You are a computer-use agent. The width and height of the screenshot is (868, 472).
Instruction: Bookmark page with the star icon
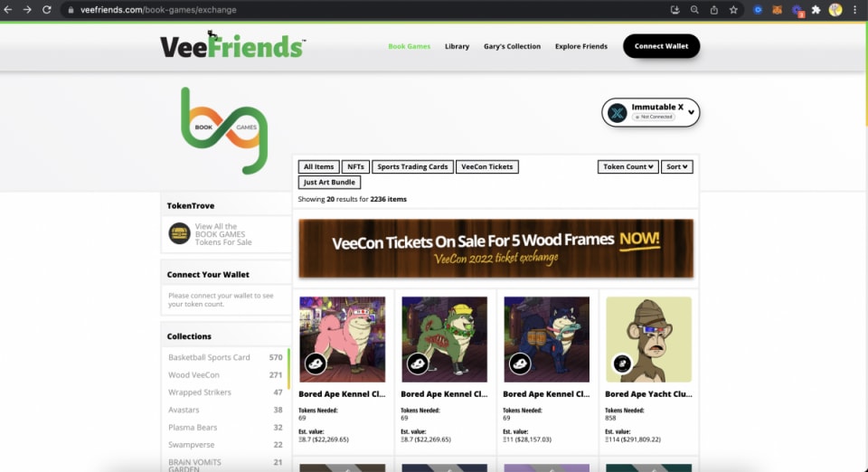click(x=733, y=9)
